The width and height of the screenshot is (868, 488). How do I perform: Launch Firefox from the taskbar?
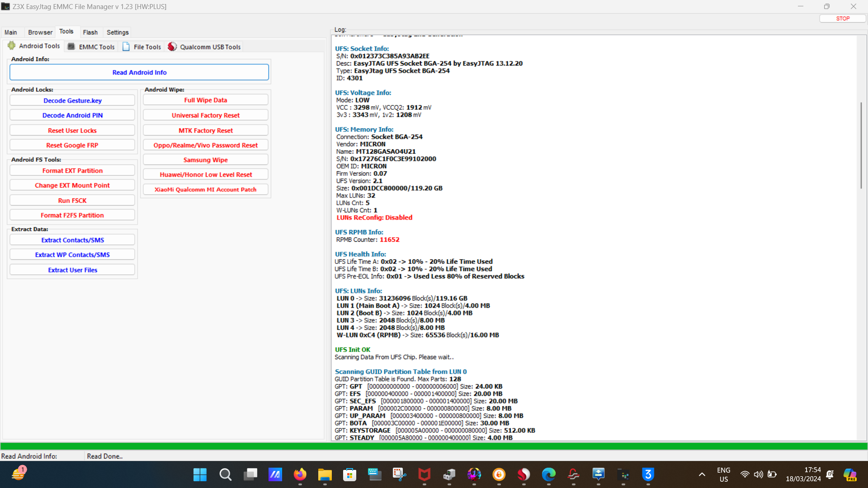300,474
